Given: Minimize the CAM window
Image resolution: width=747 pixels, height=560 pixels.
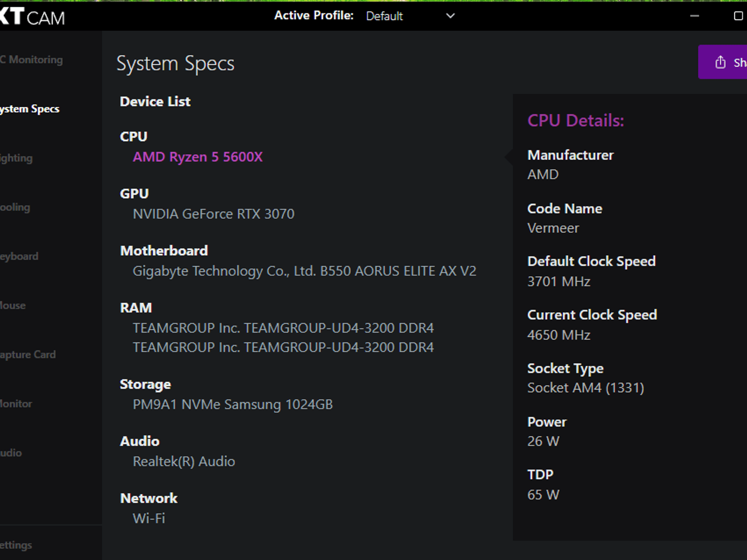Looking at the screenshot, I should click(694, 16).
